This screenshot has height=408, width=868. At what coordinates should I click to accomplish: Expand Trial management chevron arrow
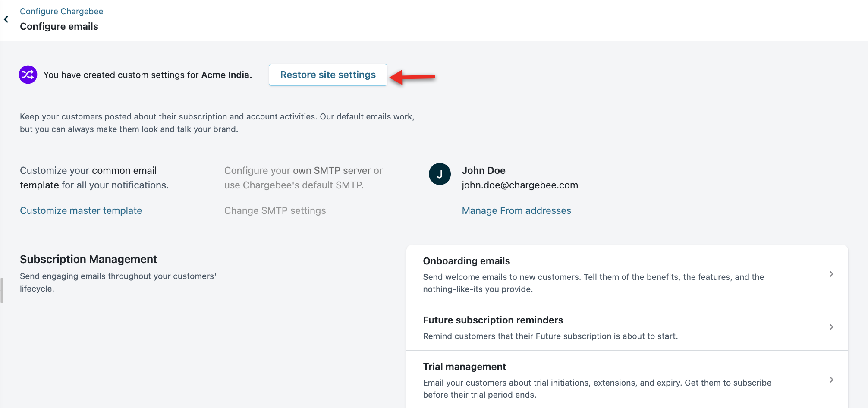[x=831, y=380]
